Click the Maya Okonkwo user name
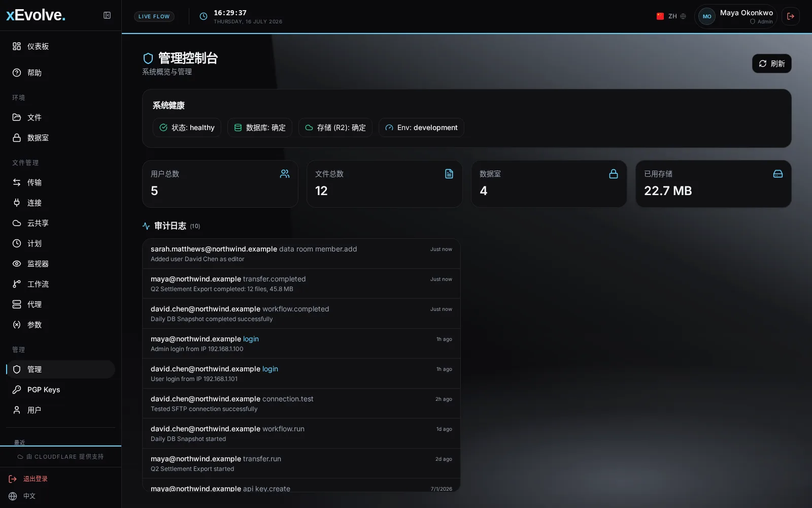812x508 pixels. (747, 13)
